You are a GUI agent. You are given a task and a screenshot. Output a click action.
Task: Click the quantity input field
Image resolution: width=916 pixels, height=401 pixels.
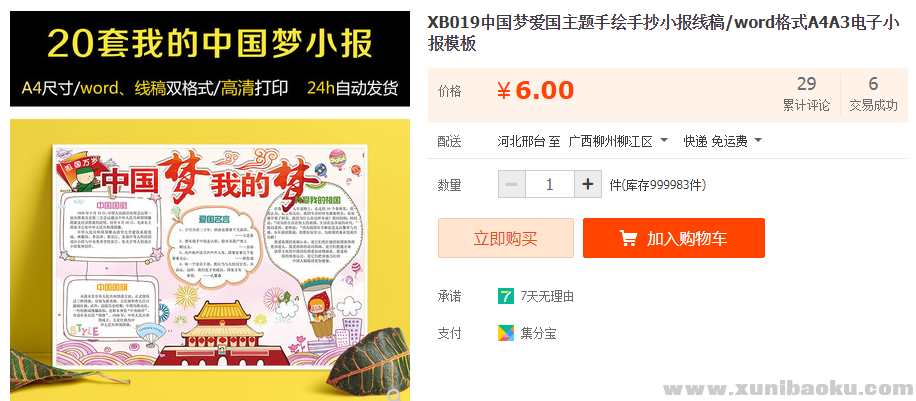pos(550,185)
